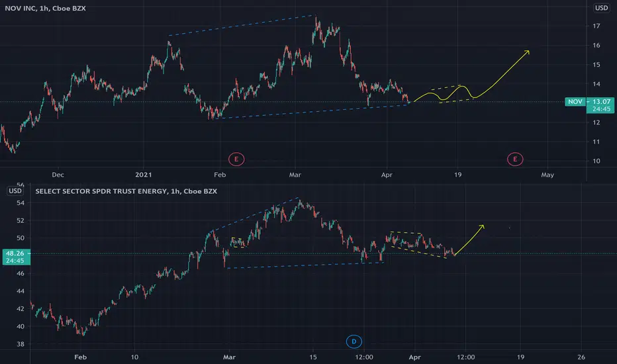The image size is (617, 364).
Task: Click the Mar label on bottom time axis
Action: pos(229,357)
